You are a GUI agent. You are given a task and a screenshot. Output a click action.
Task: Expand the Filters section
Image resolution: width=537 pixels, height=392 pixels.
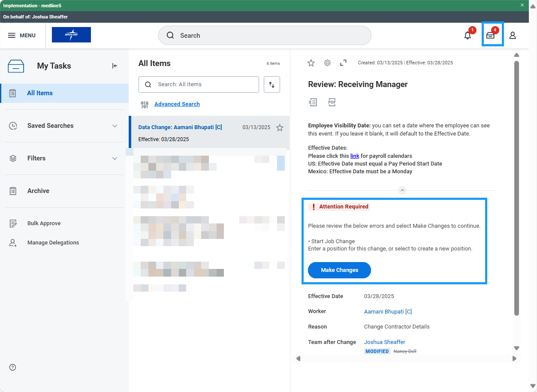[x=115, y=158]
